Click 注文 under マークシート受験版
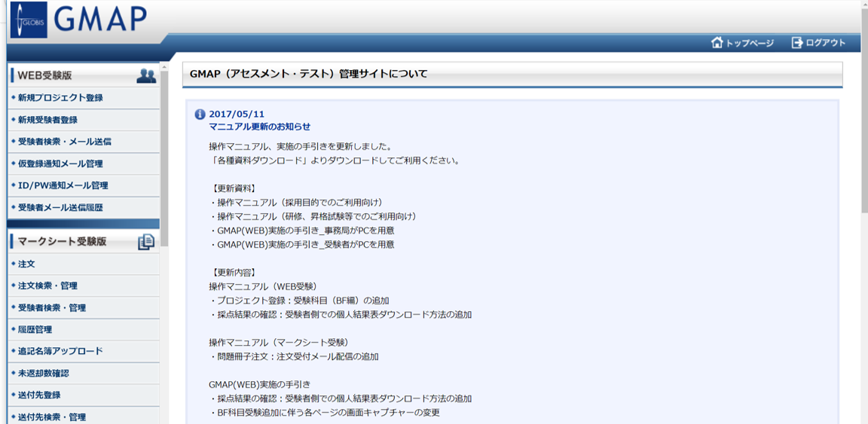 coord(26,264)
